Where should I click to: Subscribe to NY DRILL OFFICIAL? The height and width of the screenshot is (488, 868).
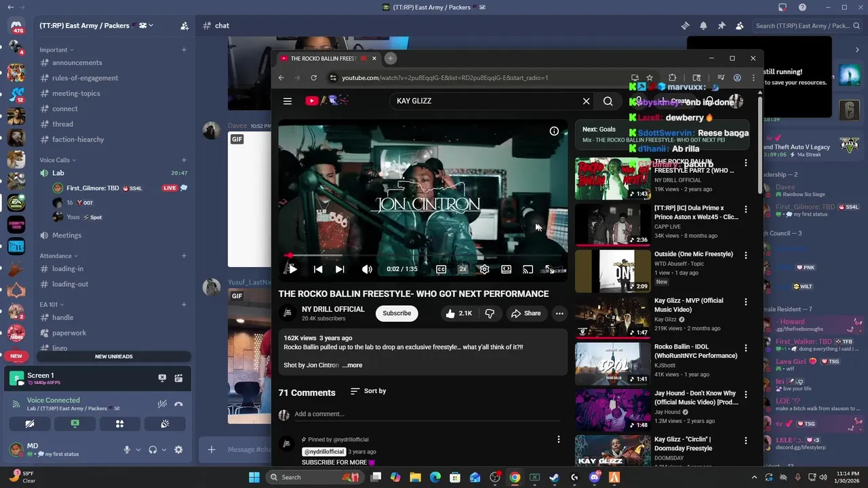tap(397, 313)
